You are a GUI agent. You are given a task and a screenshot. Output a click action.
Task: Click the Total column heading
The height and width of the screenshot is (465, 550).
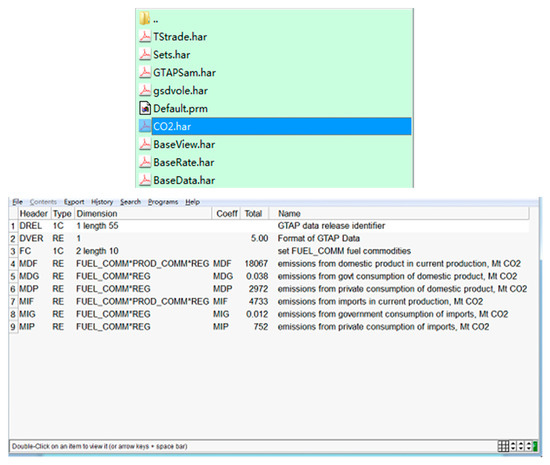pos(254,213)
